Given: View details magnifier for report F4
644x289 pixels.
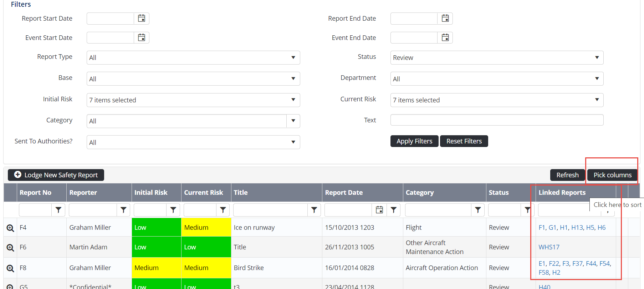Looking at the screenshot, I should coord(10,228).
